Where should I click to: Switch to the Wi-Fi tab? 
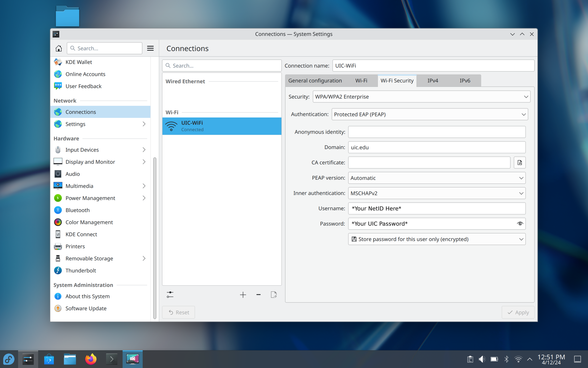point(361,80)
